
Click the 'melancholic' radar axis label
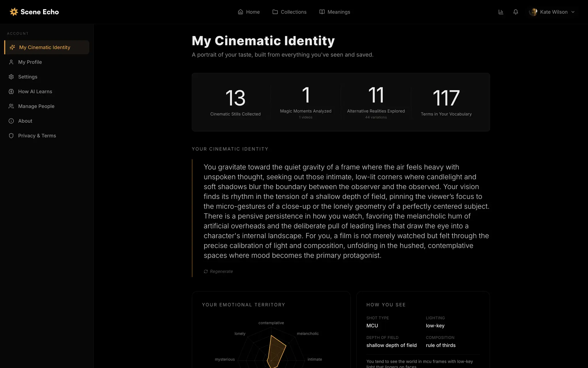point(308,333)
